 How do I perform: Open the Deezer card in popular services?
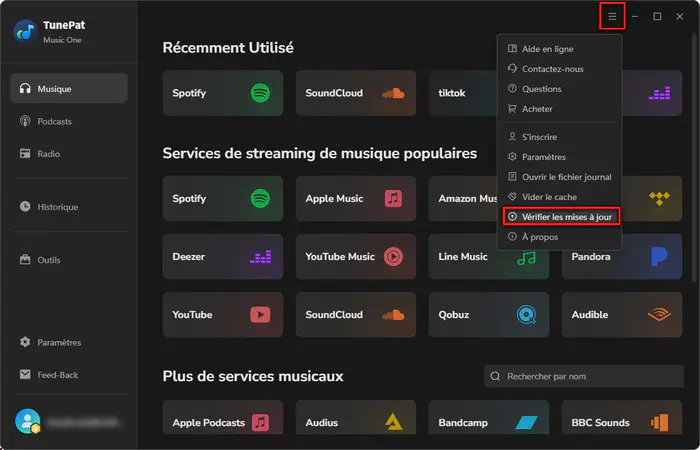click(x=223, y=257)
